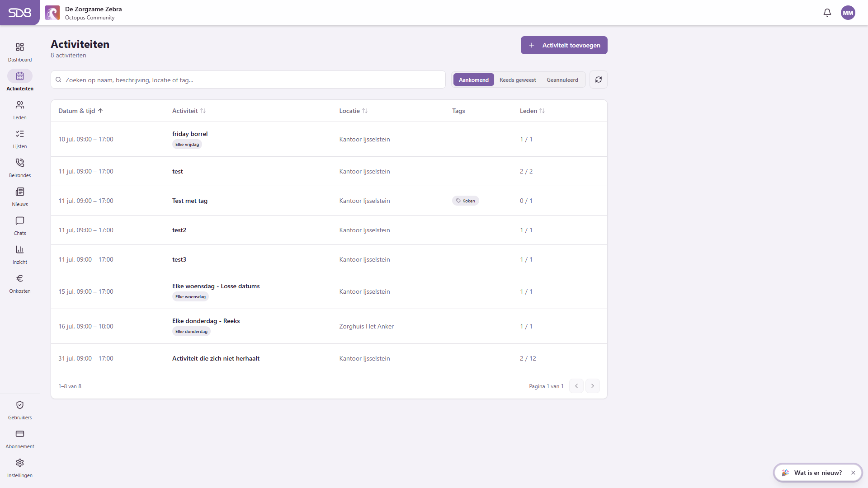
Task: Click date '31 jul, 09:00 – 17:00'
Action: tap(86, 358)
